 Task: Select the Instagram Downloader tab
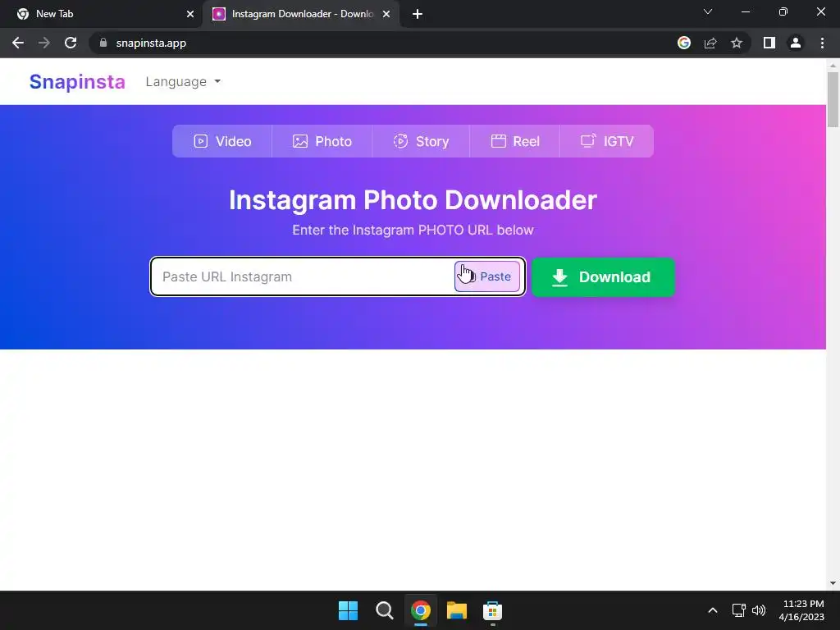tap(303, 14)
